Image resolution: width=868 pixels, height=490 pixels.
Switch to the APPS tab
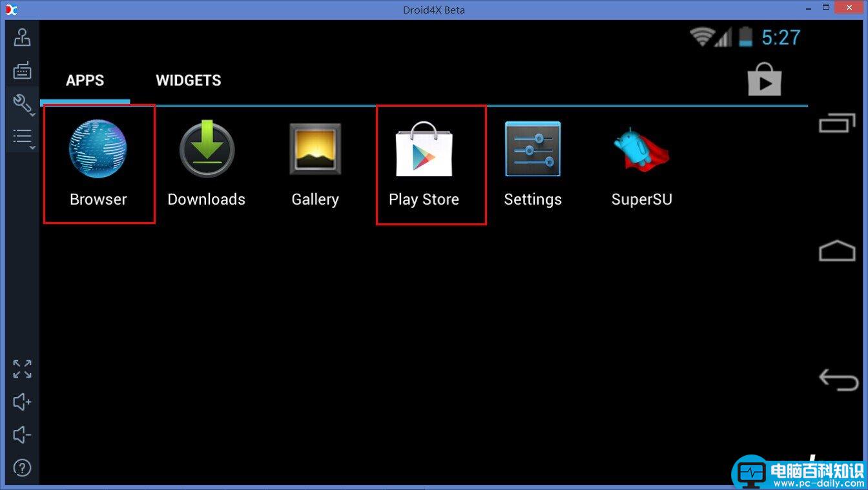(85, 81)
